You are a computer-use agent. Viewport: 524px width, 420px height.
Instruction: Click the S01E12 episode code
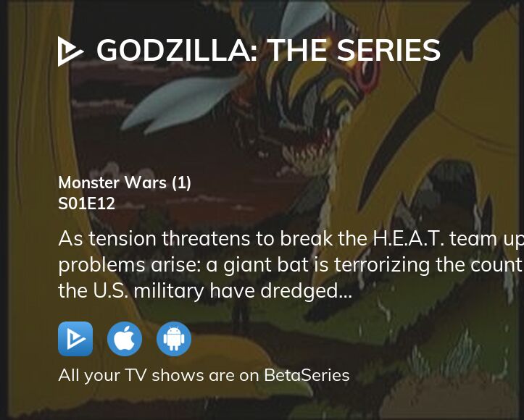[x=86, y=203]
